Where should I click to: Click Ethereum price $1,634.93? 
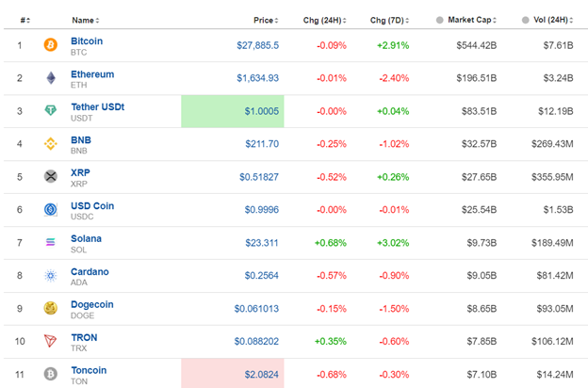[257, 78]
